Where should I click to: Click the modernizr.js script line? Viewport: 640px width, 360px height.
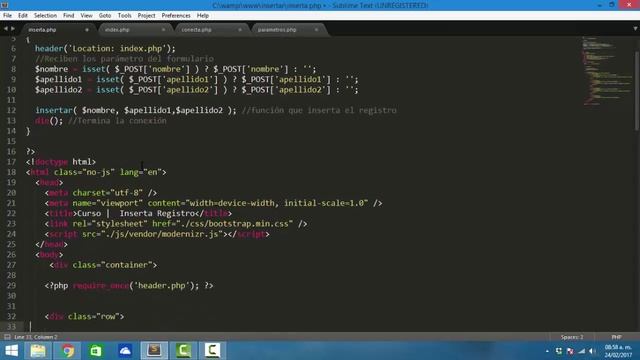(x=157, y=234)
